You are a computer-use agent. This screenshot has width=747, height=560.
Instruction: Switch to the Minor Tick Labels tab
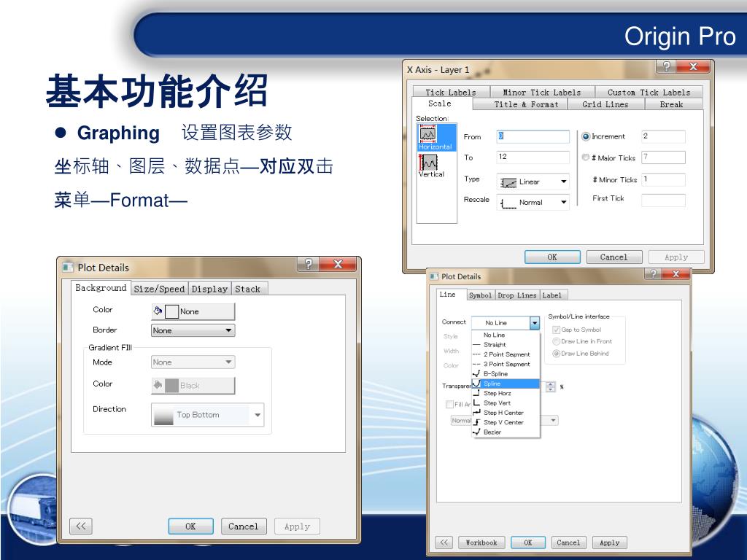click(x=542, y=93)
